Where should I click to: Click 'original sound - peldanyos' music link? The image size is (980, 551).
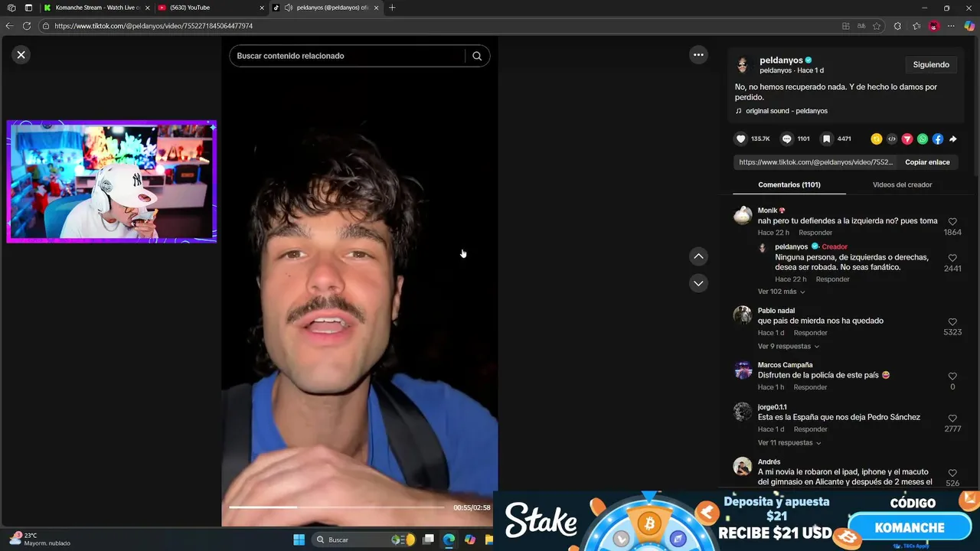[786, 111]
